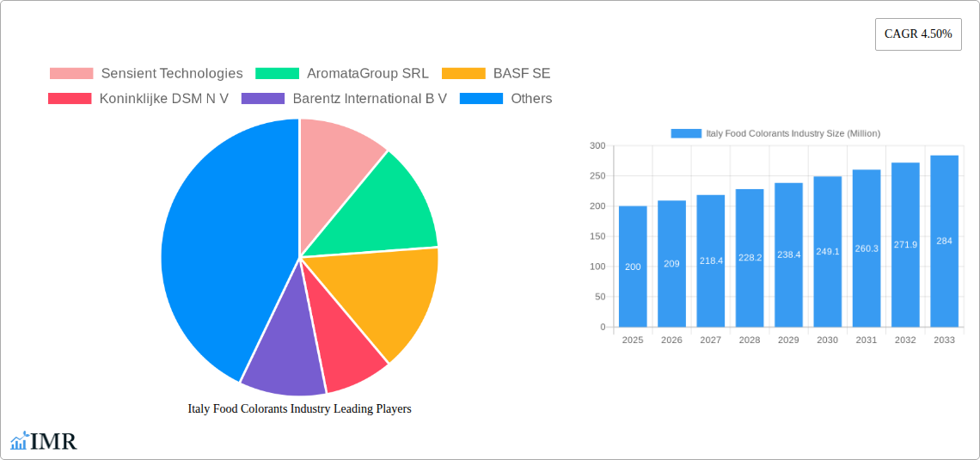Click the 300 y-axis label
This screenshot has width=980, height=460.
597,145
